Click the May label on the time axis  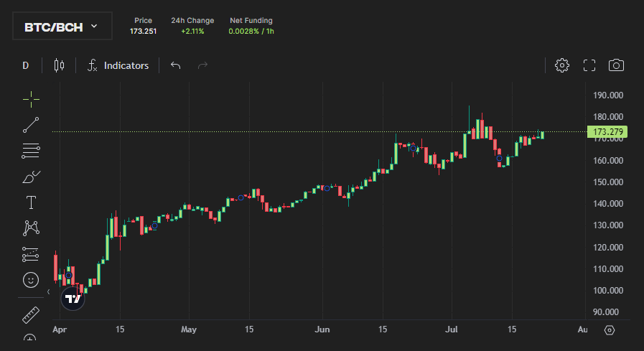coord(189,329)
